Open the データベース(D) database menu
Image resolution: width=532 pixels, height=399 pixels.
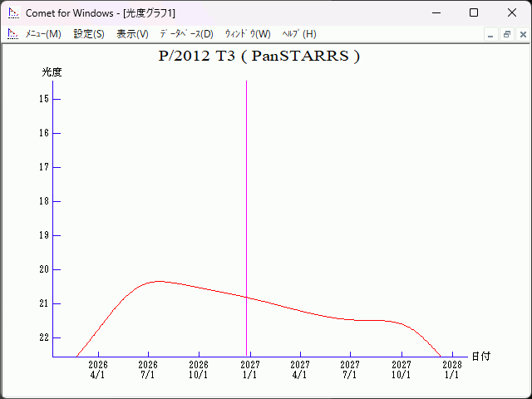click(186, 34)
